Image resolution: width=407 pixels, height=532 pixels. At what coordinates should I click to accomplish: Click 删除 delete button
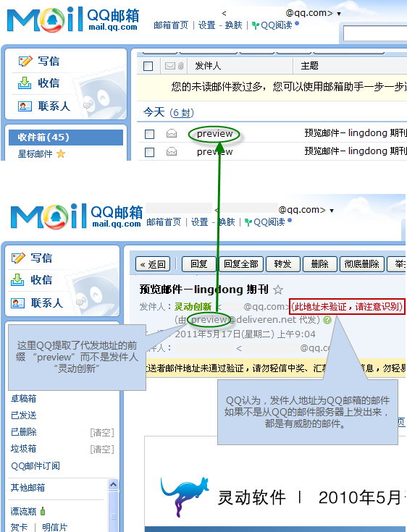(x=320, y=264)
